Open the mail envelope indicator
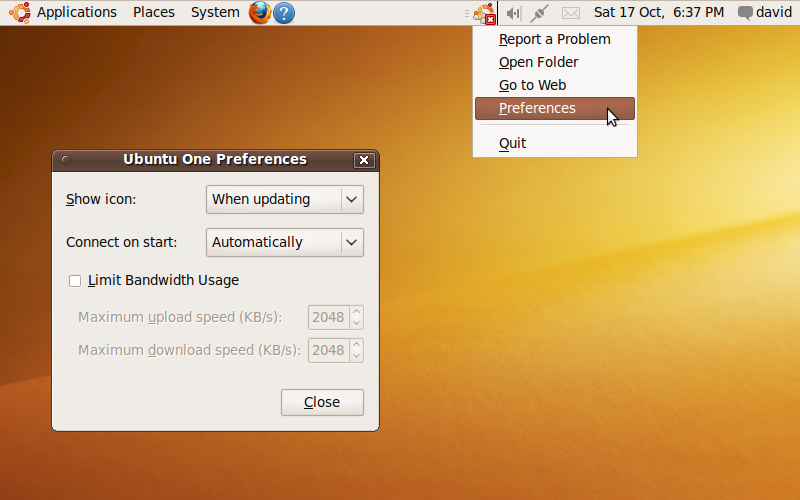 coord(570,13)
